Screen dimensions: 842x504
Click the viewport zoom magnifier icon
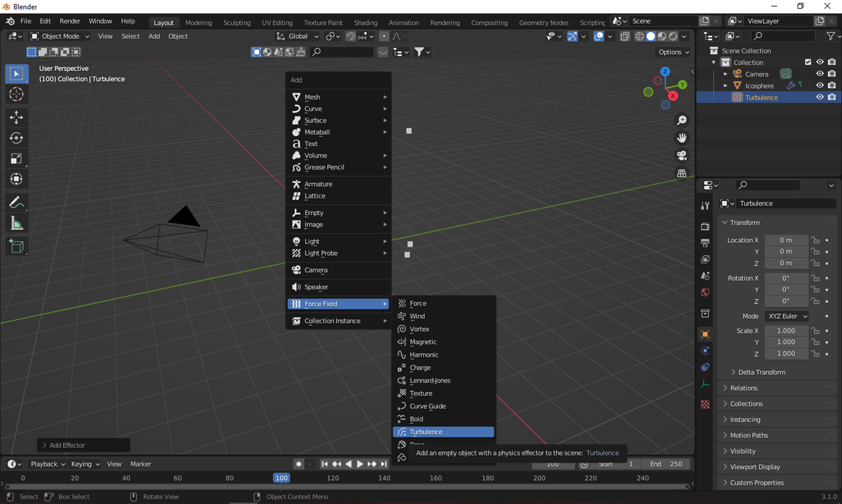coord(682,121)
